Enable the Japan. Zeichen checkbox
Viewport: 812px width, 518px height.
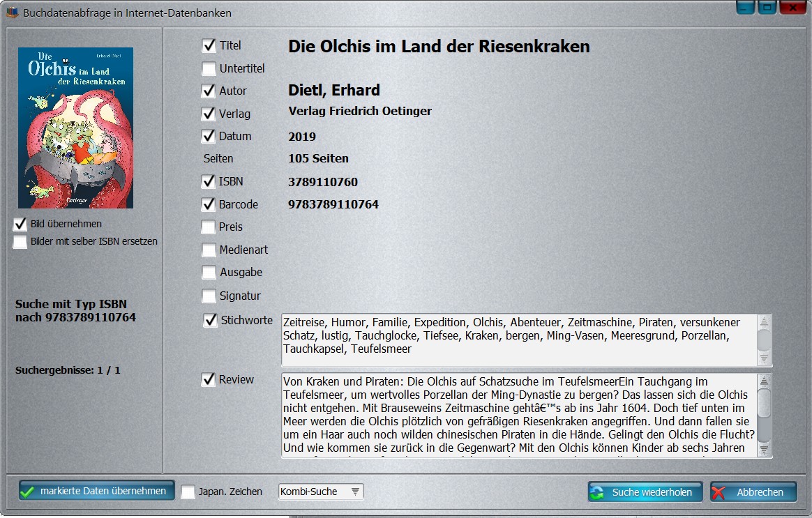pyautogui.click(x=188, y=492)
